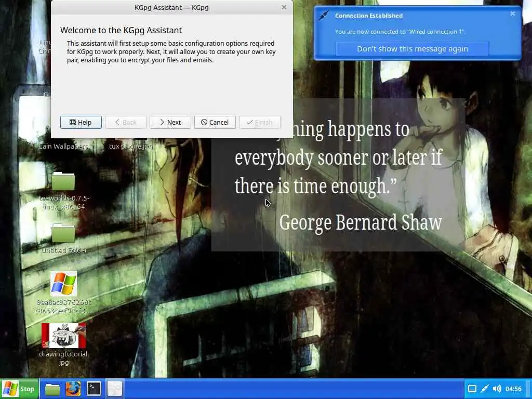Click "Don't show this message again"
Image resolution: width=532 pixels, height=399 pixels.
[x=412, y=49]
